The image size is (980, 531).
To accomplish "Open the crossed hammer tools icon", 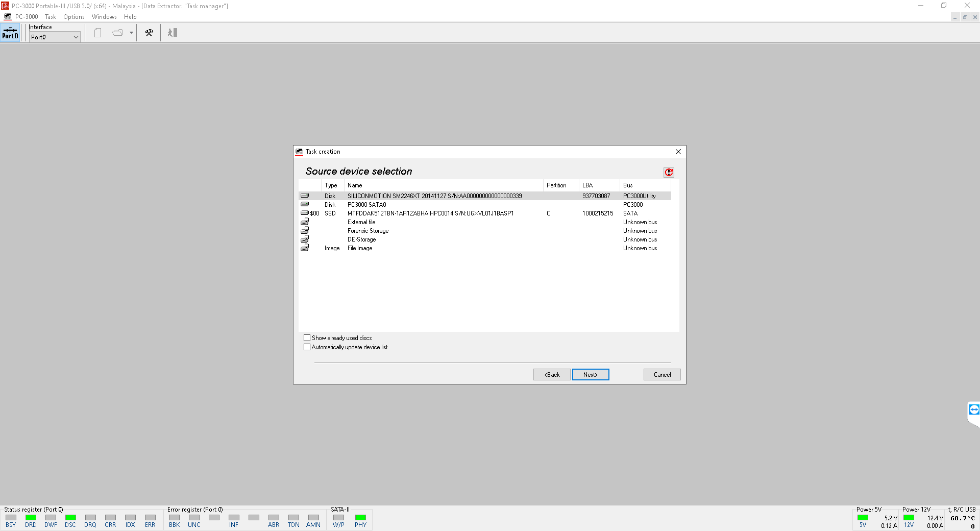I will [x=149, y=33].
